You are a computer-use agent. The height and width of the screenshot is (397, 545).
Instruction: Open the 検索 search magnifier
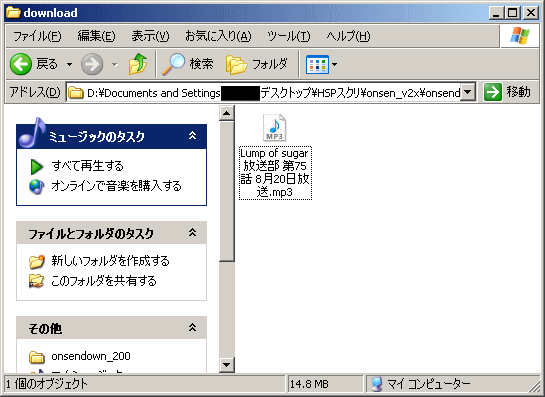pos(173,64)
